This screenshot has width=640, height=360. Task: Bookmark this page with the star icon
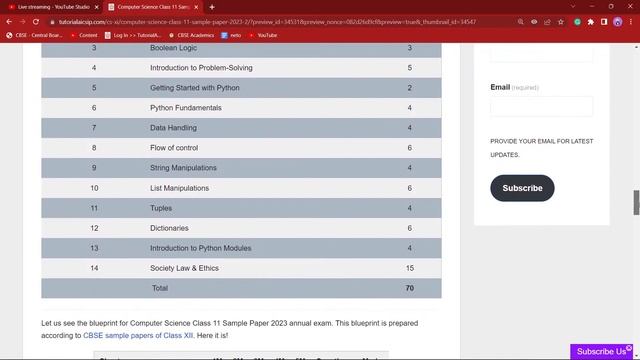(x=561, y=22)
